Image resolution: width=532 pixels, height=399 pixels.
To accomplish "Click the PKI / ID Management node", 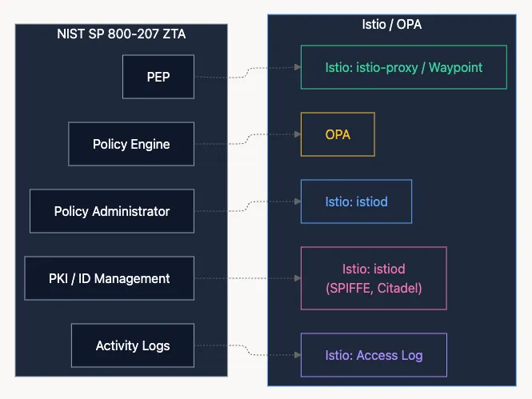I will point(109,278).
